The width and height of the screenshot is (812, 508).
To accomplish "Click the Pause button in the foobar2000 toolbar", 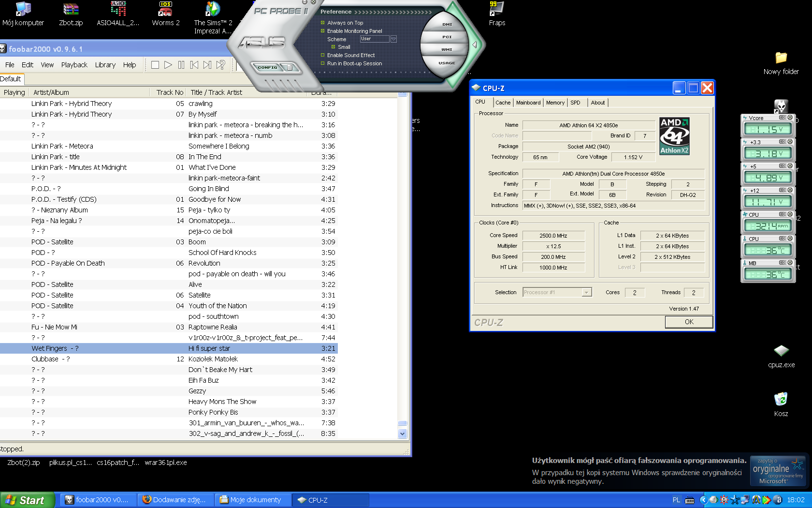I will 181,65.
